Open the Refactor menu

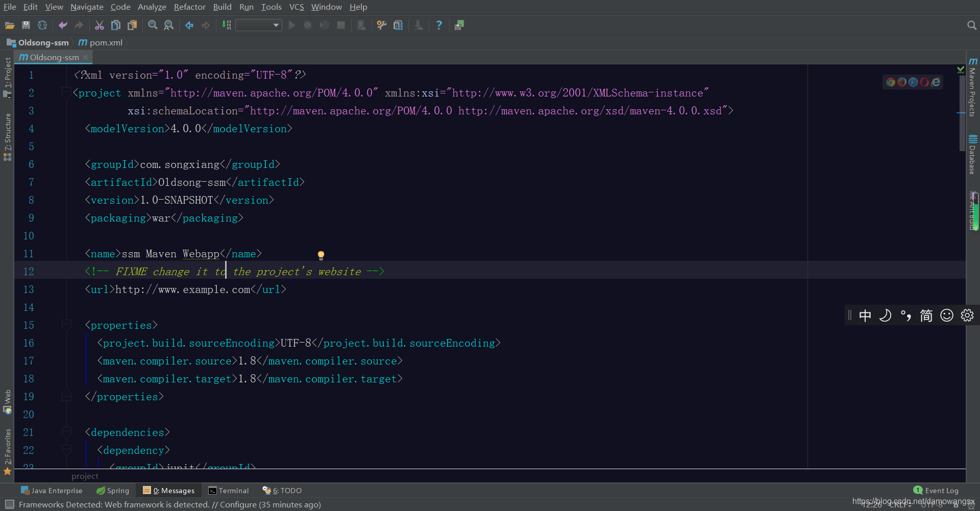(189, 7)
